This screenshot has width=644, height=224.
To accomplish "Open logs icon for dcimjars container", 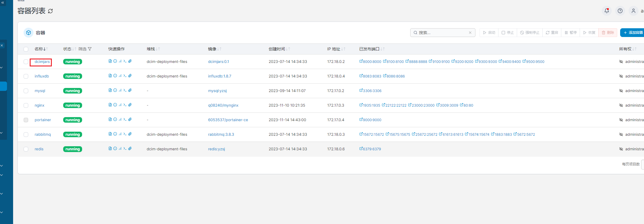I will (110, 61).
